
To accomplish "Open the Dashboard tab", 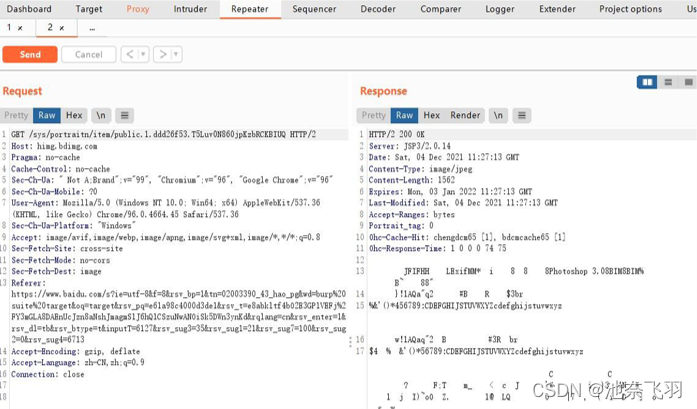I will click(x=29, y=9).
